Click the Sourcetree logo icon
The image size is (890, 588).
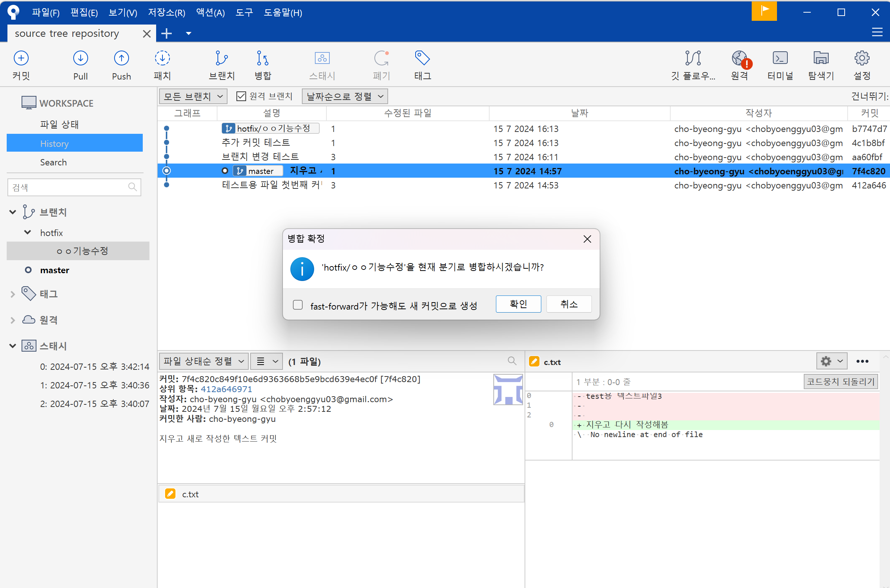(x=13, y=12)
